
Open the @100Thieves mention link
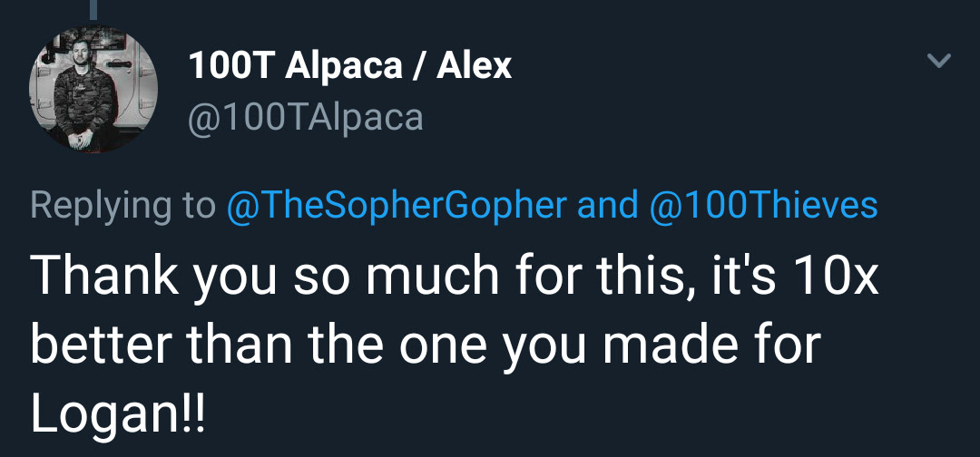pos(764,206)
